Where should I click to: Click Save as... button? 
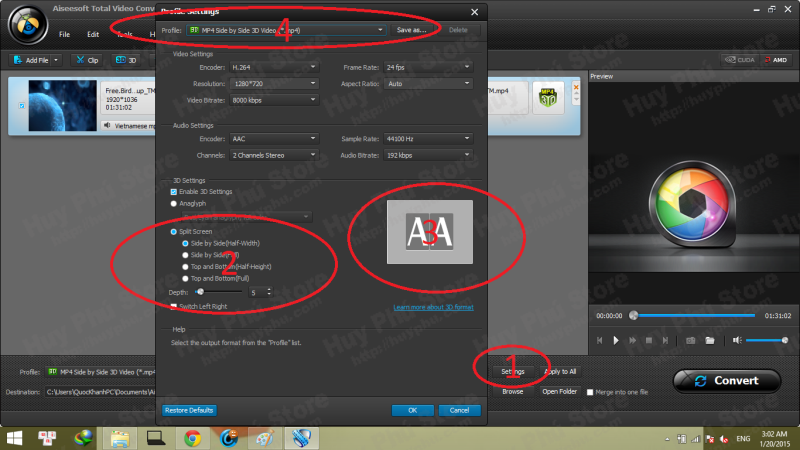(411, 30)
